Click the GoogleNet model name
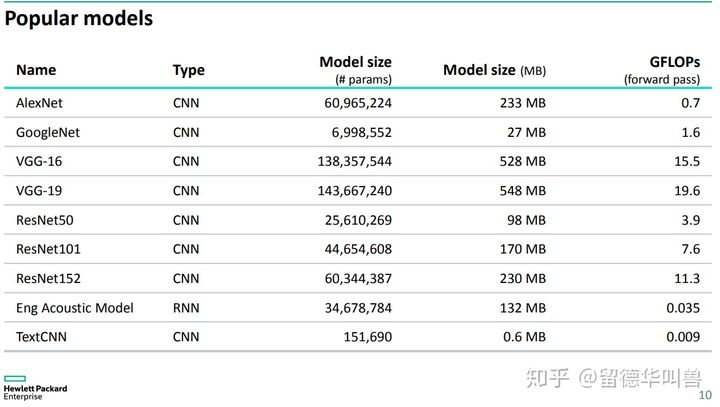Image resolution: width=720 pixels, height=407 pixels. [x=48, y=133]
